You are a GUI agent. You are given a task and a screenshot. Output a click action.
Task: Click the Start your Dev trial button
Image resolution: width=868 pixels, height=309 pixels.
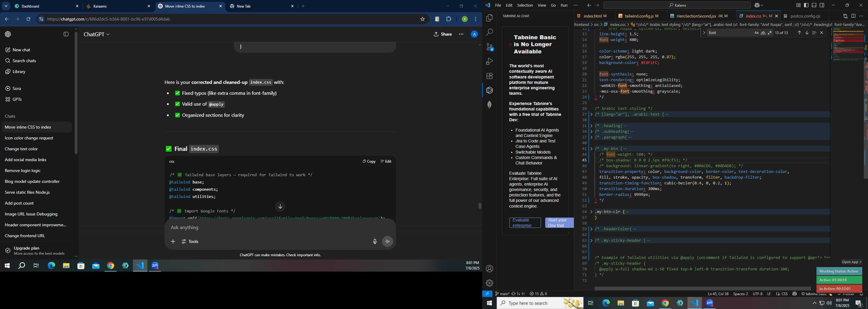tap(559, 223)
